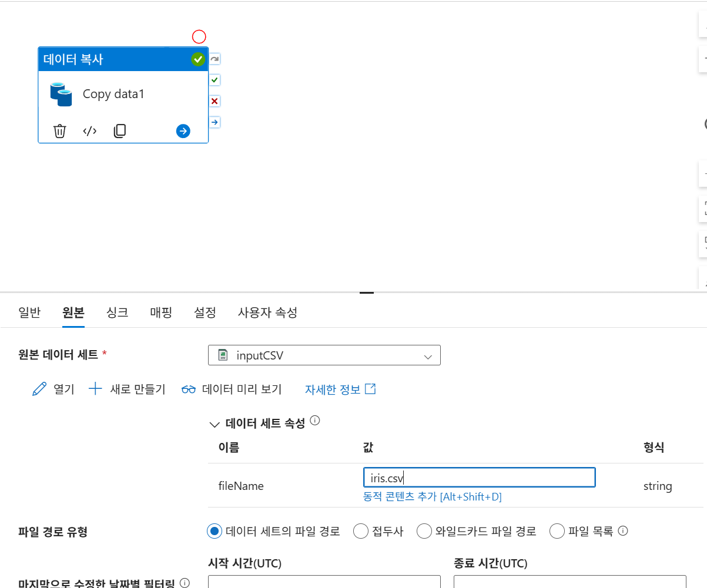
Task: Collapse the 데이터 세트 속성 section
Action: pos(214,424)
